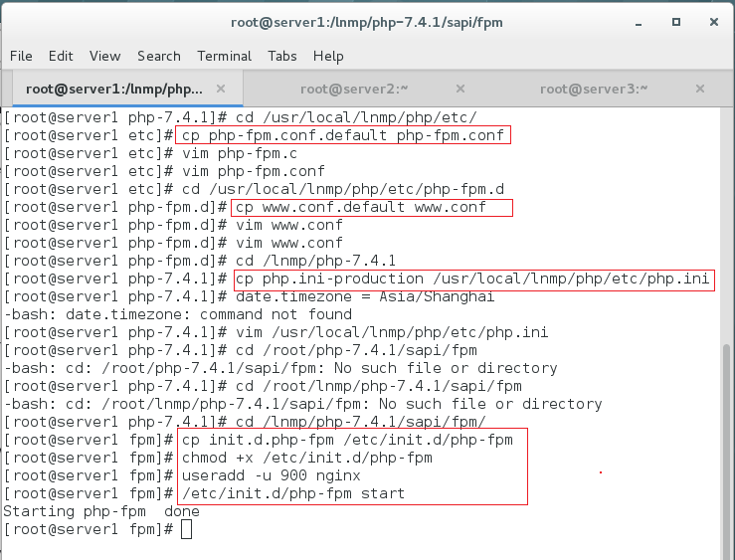
Task: Click 'vim php-fpm.conf' command text
Action: coord(254,171)
